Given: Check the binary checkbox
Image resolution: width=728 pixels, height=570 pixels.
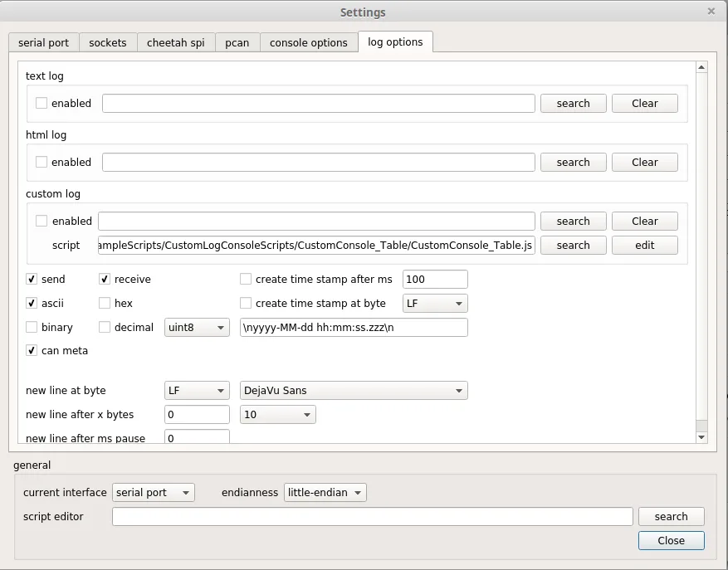Looking at the screenshot, I should [x=31, y=327].
